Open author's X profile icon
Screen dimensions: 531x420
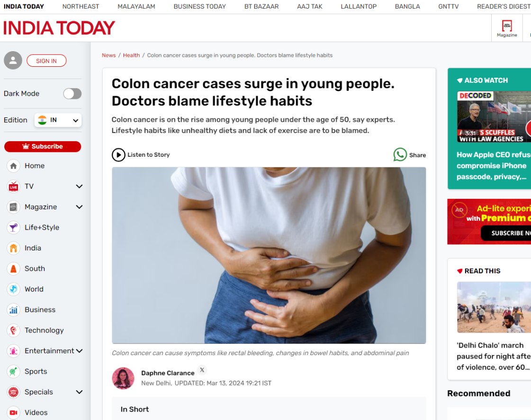202,370
